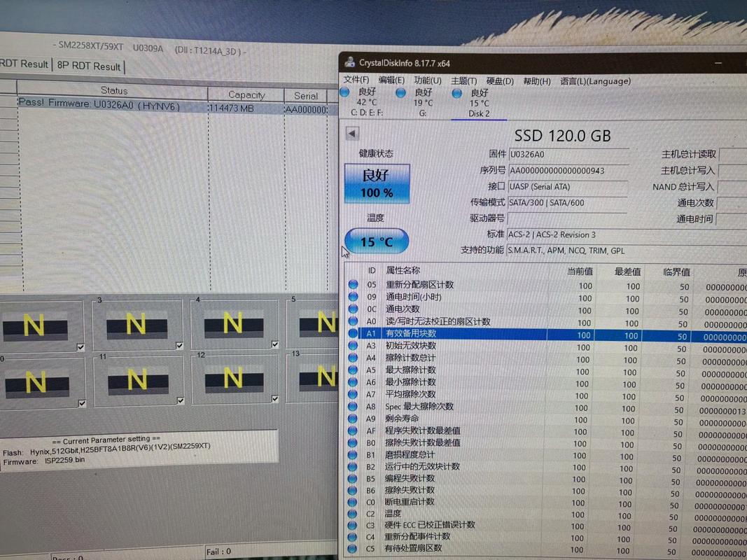Toggle the checkbox on flash block 4
This screenshot has width=747, height=560.
(x=275, y=344)
